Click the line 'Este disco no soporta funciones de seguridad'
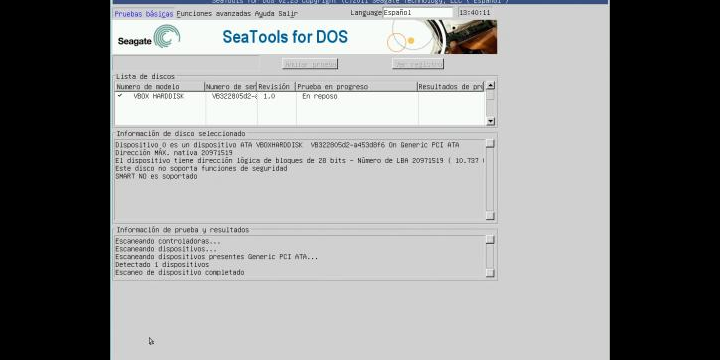720x360 pixels. [x=201, y=169]
